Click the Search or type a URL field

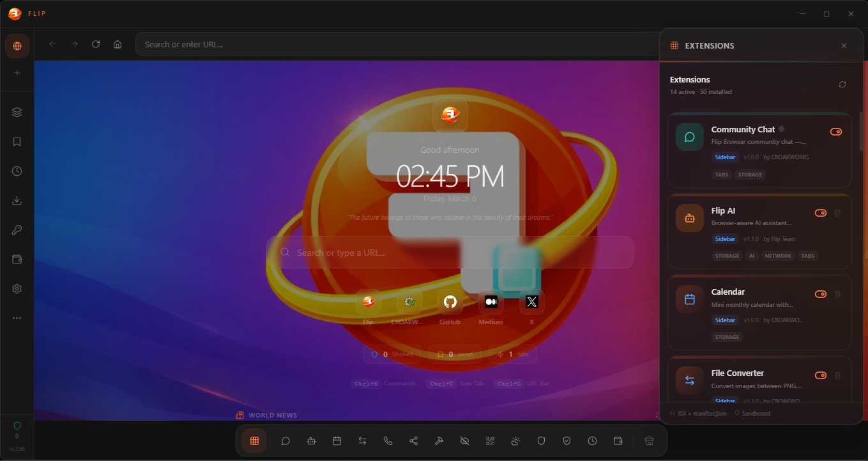[450, 252]
